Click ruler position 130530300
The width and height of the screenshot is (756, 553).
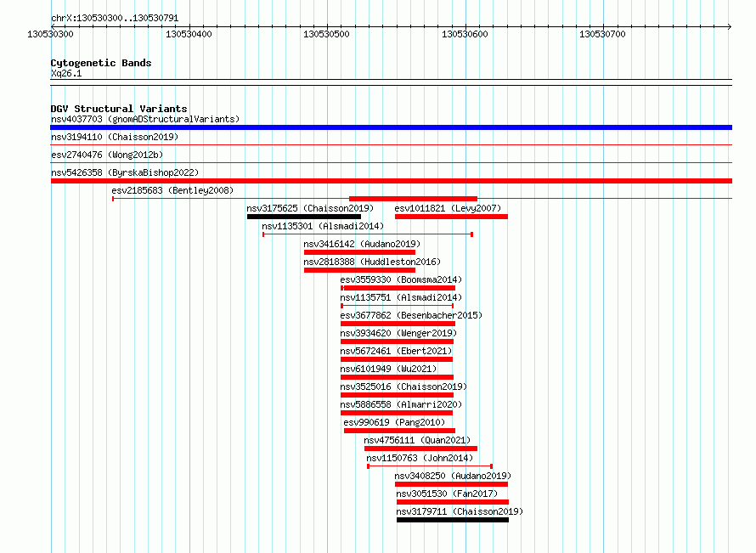(x=51, y=34)
